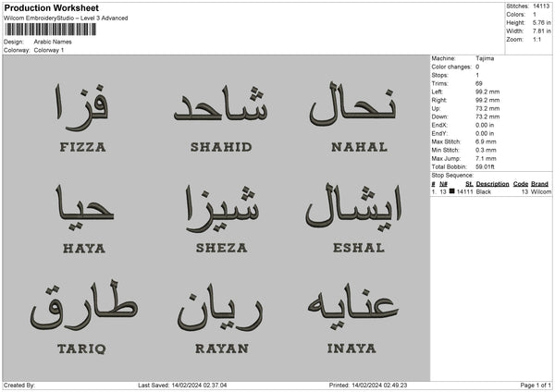The height and width of the screenshot is (392, 555).
Task: Click the Arabic embroidery above SHAHID
Action: 220,104
